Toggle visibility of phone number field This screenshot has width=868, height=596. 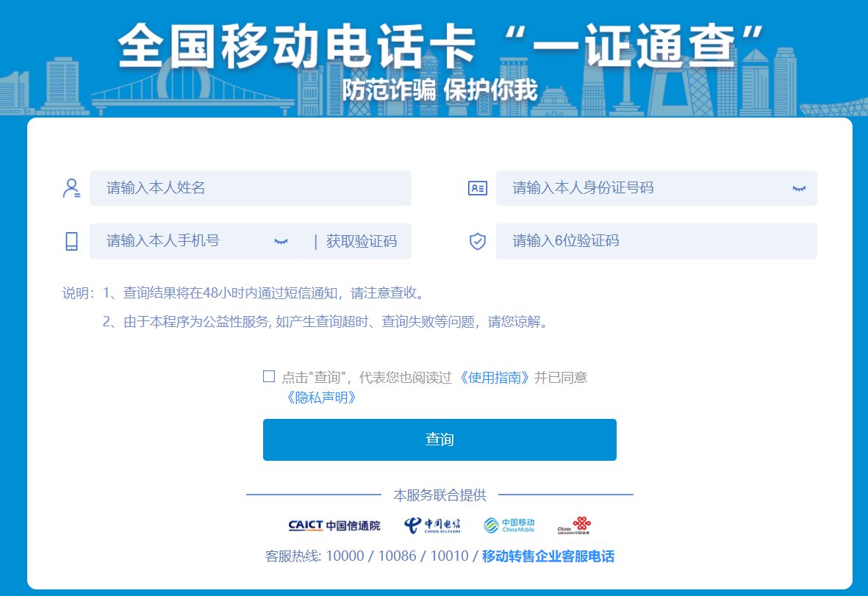tap(281, 241)
